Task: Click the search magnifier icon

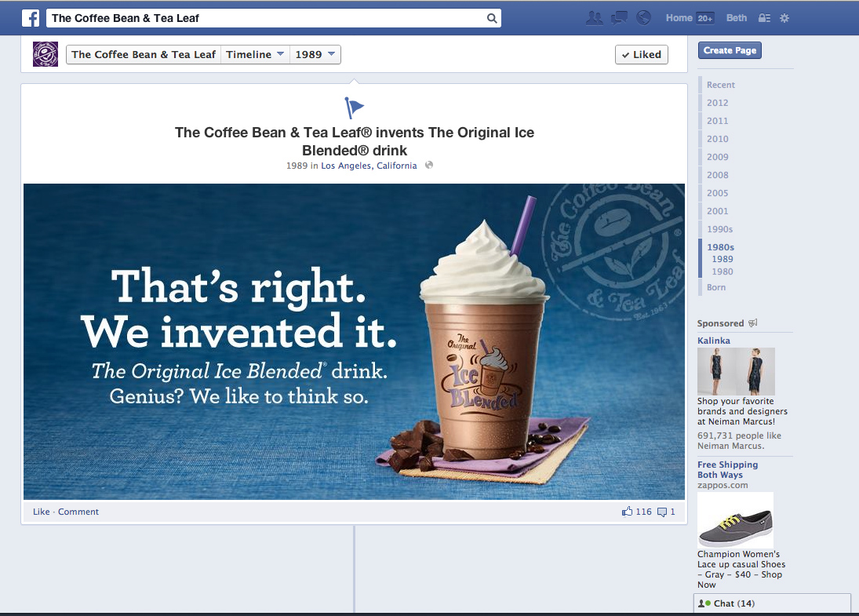Action: point(492,18)
